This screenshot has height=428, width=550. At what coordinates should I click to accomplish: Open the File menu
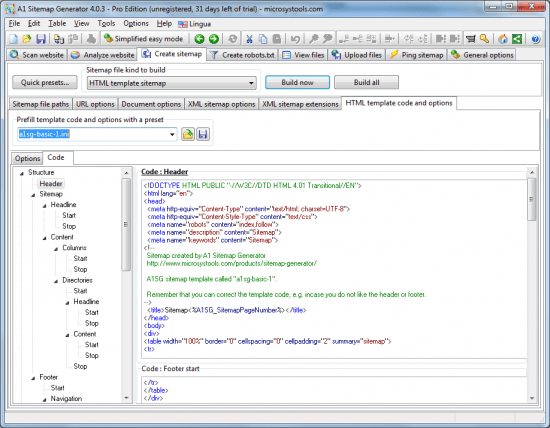(x=14, y=24)
